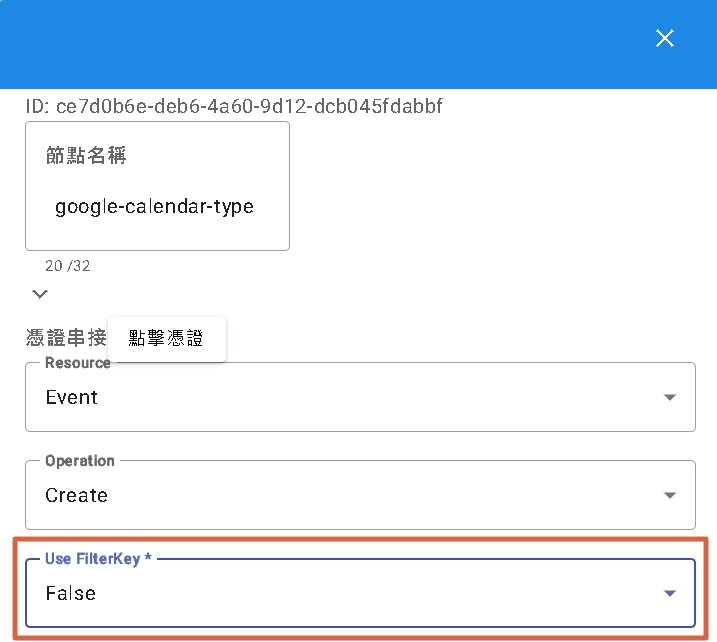Click the 20 /32 character counter
The height and width of the screenshot is (642, 717).
68,266
